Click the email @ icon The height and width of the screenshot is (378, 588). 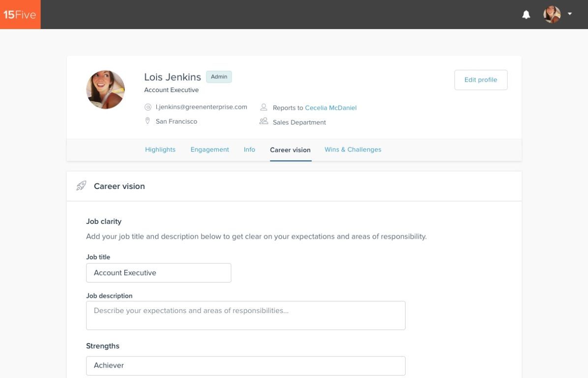(x=147, y=107)
